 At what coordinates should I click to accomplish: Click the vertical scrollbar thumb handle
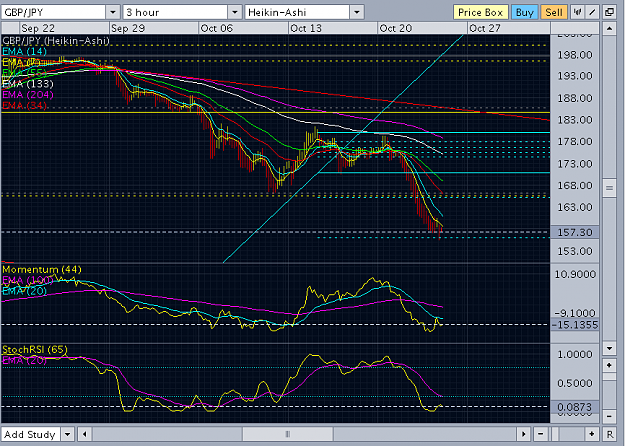pyautogui.click(x=609, y=188)
